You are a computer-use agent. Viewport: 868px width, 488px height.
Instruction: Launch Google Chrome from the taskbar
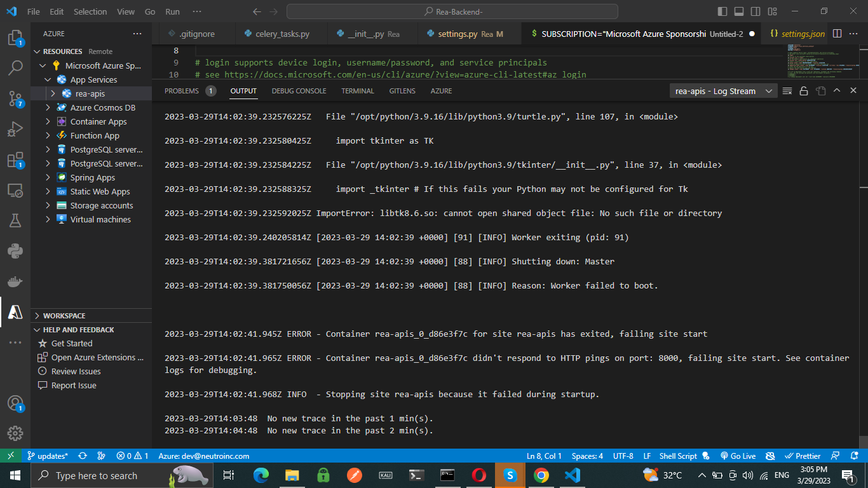(x=541, y=475)
